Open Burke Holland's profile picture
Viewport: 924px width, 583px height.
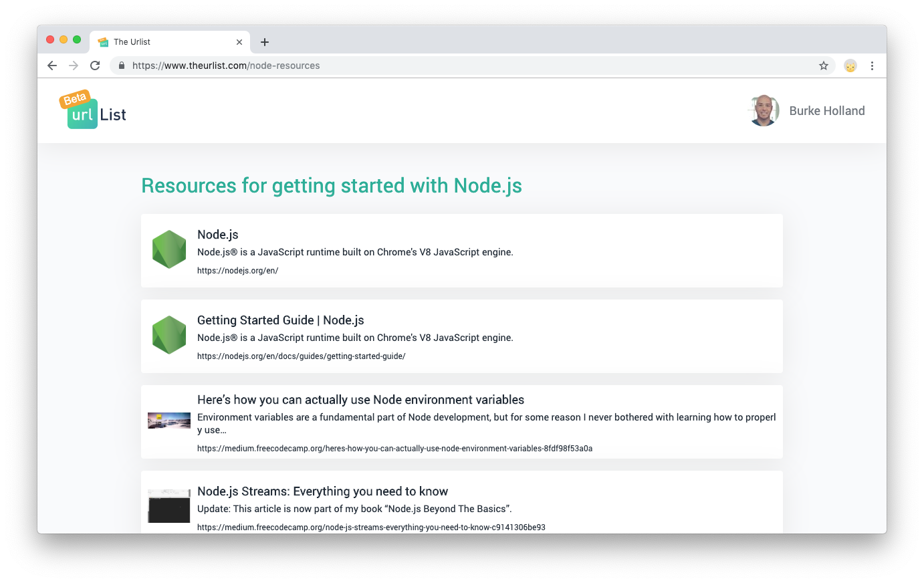click(764, 111)
